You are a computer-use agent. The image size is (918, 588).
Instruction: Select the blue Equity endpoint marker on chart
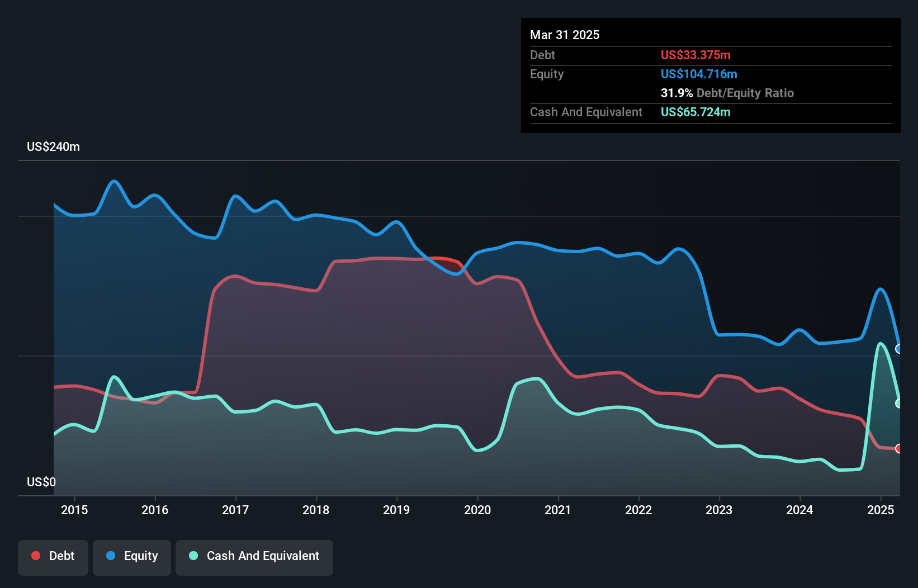(898, 349)
